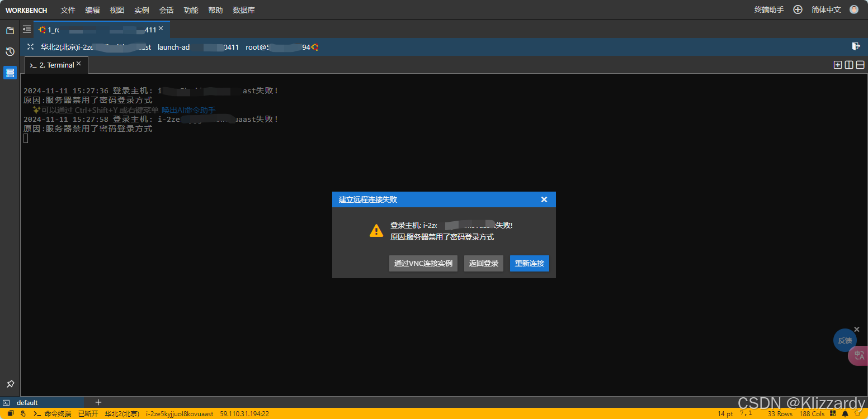Click the exit session icon at top right
The width and height of the screenshot is (868, 419).
(x=856, y=46)
